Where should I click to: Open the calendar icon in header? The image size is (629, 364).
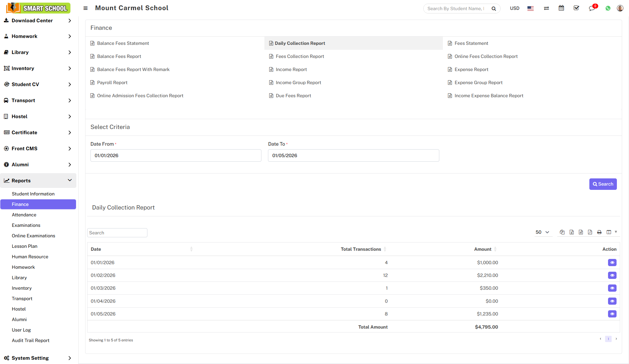tap(561, 8)
